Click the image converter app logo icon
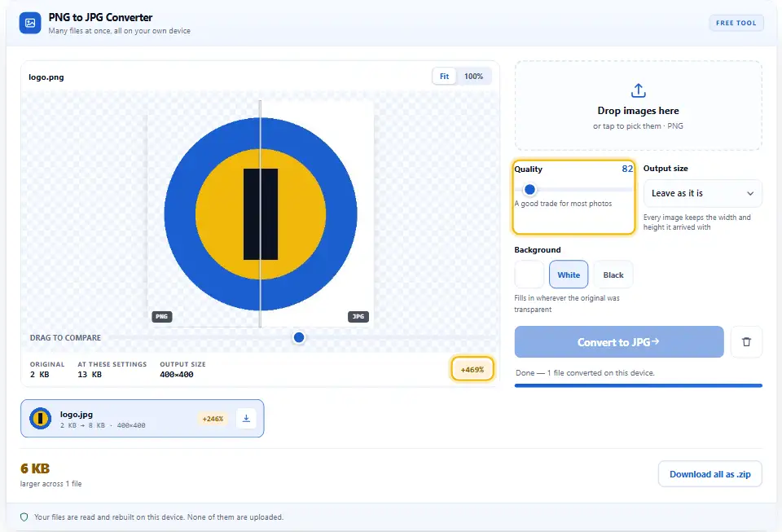 click(30, 23)
